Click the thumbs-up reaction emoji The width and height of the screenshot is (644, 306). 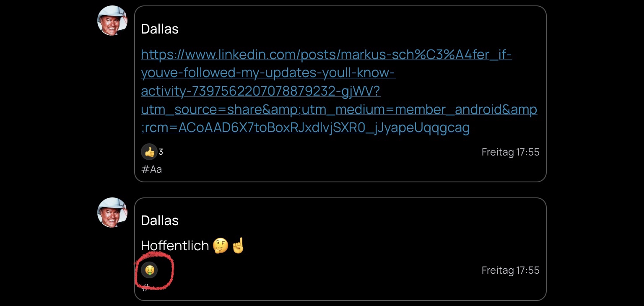point(149,152)
